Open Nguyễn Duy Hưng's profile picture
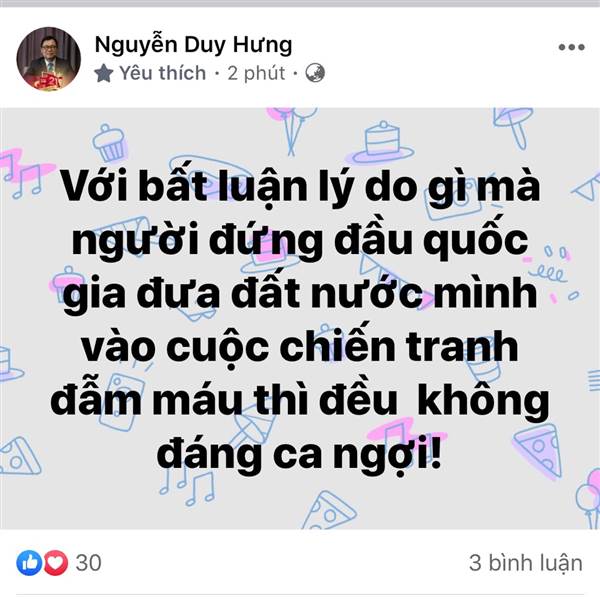The width and height of the screenshot is (600, 600). pos(49,59)
